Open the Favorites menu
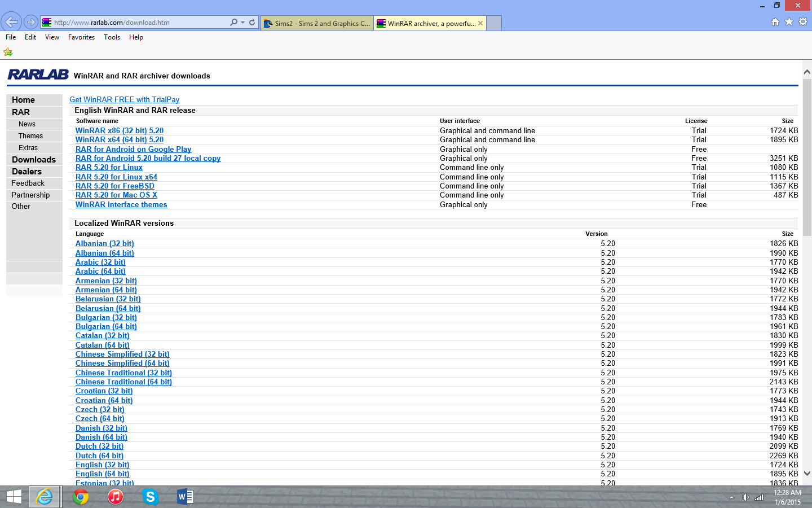This screenshot has width=812, height=508. pyautogui.click(x=81, y=37)
